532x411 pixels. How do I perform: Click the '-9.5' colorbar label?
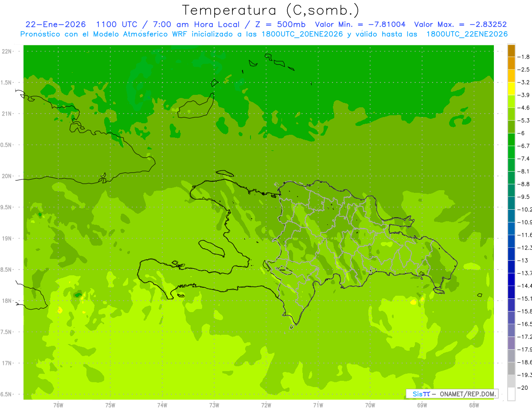coord(524,197)
